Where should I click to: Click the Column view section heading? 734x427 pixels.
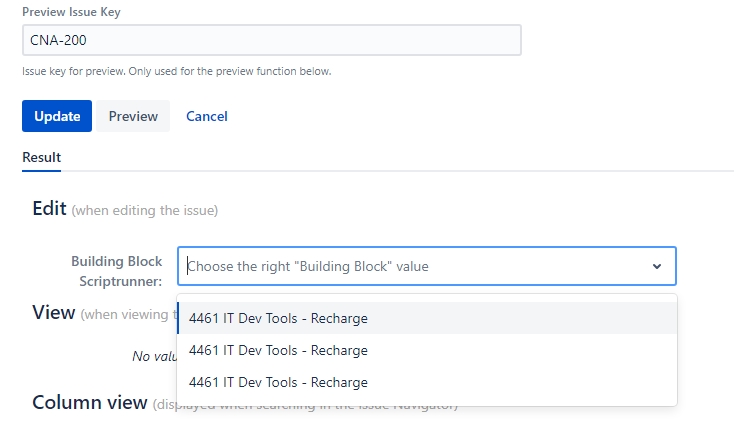click(x=89, y=403)
